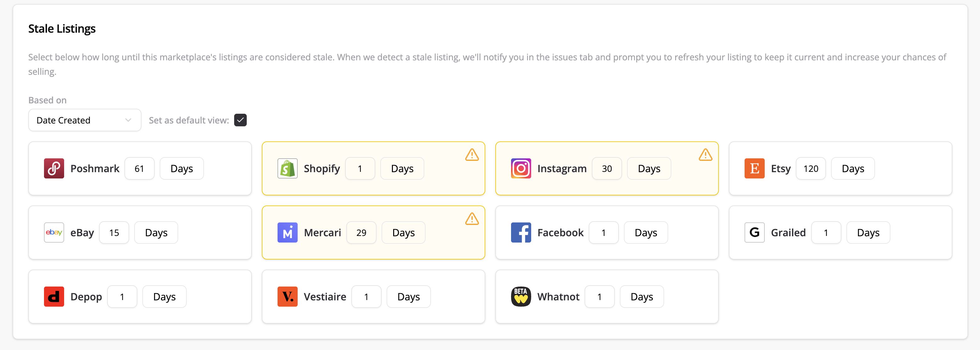This screenshot has width=980, height=350.
Task: Open the Date Created dropdown
Action: pyautogui.click(x=85, y=120)
